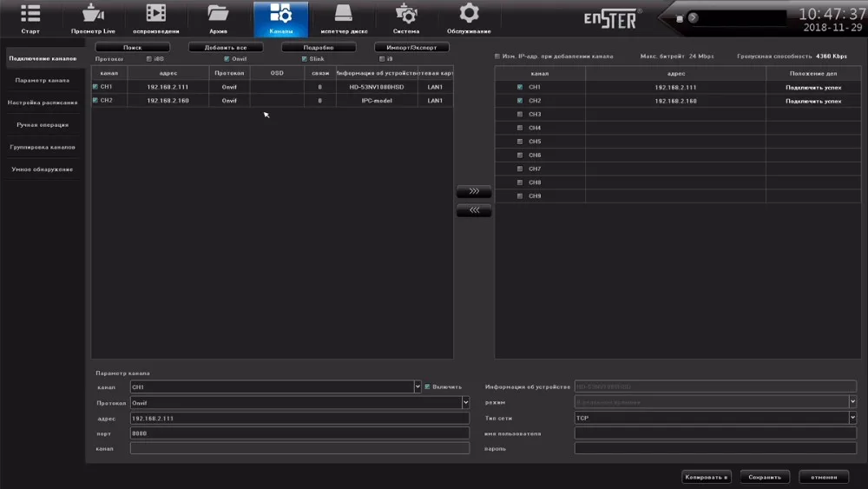Select IPC-model device info cell
The height and width of the screenshot is (489, 868).
click(x=377, y=100)
